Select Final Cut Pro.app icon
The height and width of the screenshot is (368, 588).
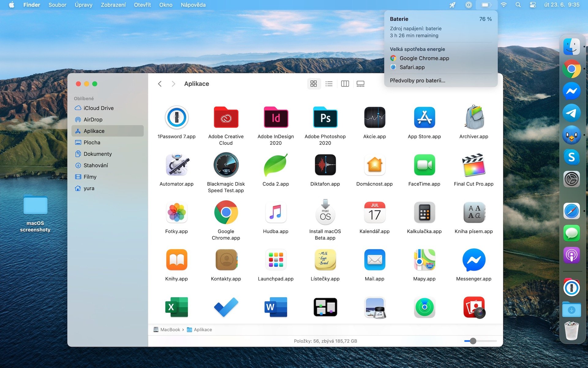pos(474,165)
